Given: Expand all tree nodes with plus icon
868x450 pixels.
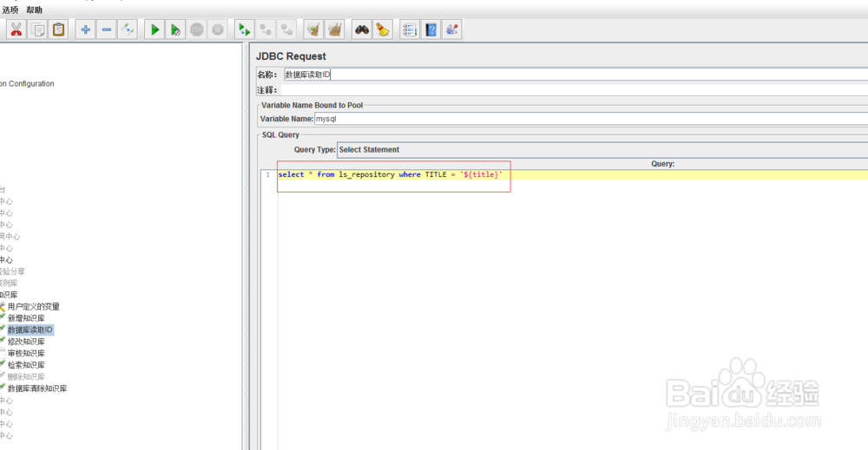Looking at the screenshot, I should point(85,29).
